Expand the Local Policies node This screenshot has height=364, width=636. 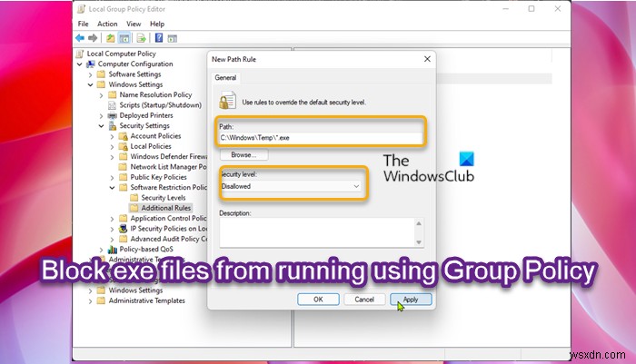pos(112,147)
